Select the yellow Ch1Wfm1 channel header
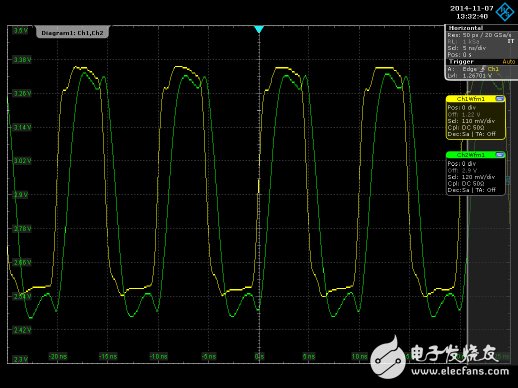The height and width of the screenshot is (388, 518). 470,99
